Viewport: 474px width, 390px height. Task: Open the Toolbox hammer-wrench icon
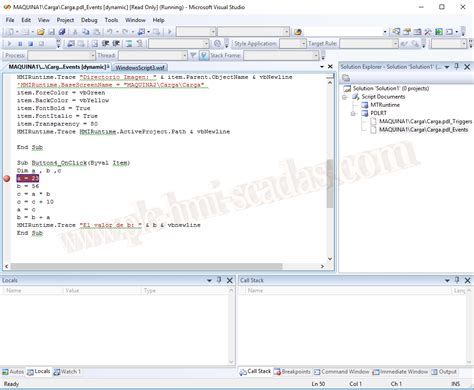pyautogui.click(x=428, y=32)
